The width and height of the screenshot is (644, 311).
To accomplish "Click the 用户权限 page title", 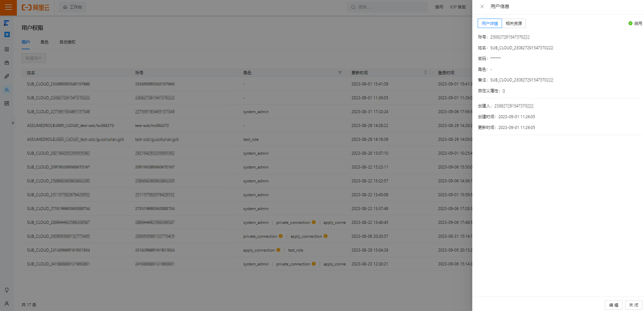I will coord(32,28).
